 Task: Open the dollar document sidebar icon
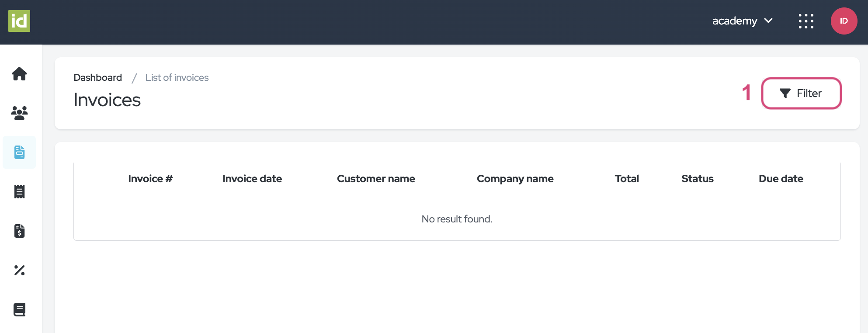[19, 231]
